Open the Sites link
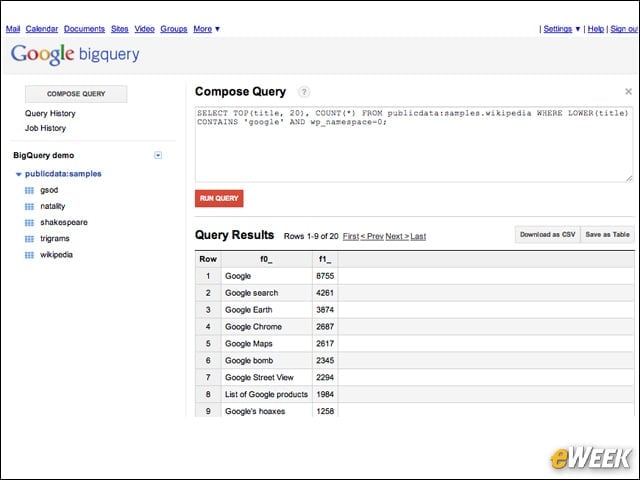This screenshot has height=480, width=640. (x=120, y=29)
